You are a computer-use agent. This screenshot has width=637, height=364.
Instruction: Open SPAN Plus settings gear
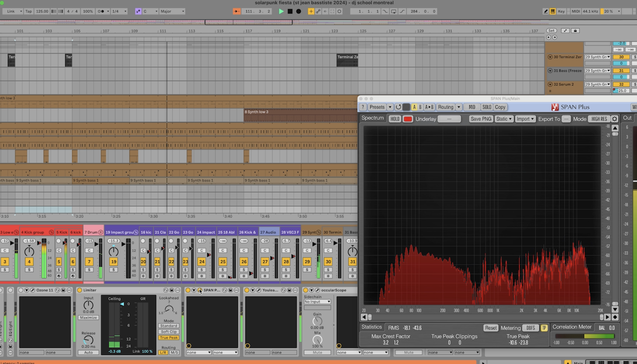click(x=615, y=119)
